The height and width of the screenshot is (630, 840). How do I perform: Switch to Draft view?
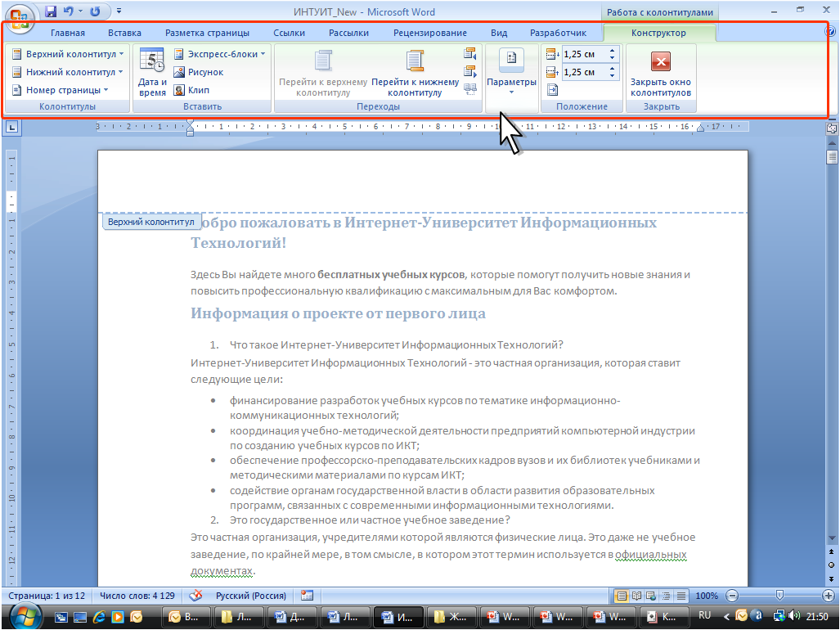pyautogui.click(x=681, y=596)
